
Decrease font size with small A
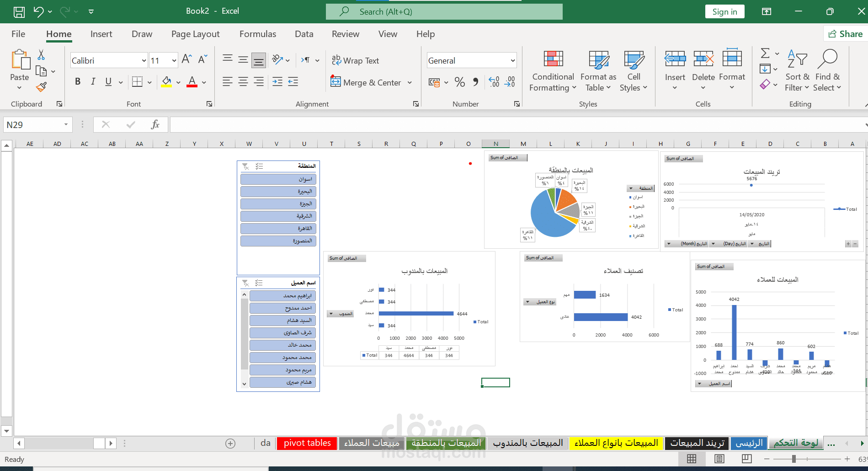[x=203, y=59]
